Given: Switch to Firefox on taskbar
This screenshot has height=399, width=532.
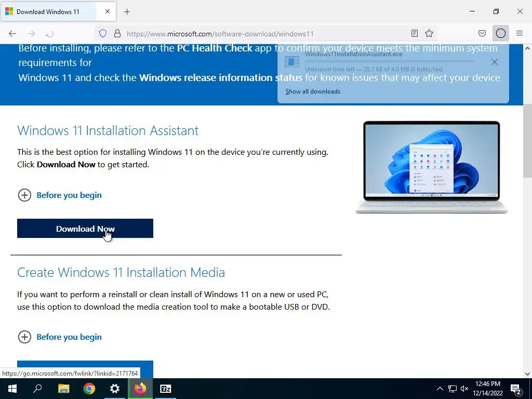Looking at the screenshot, I should tap(140, 389).
